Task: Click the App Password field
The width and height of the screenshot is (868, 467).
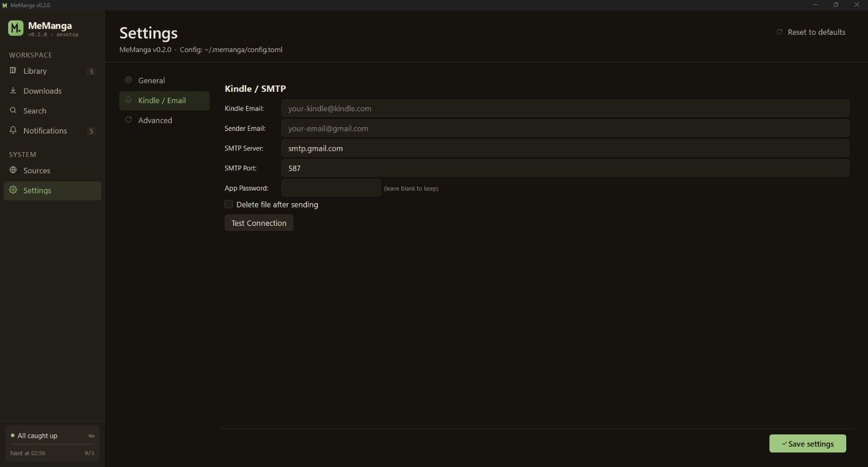Action: (x=331, y=188)
